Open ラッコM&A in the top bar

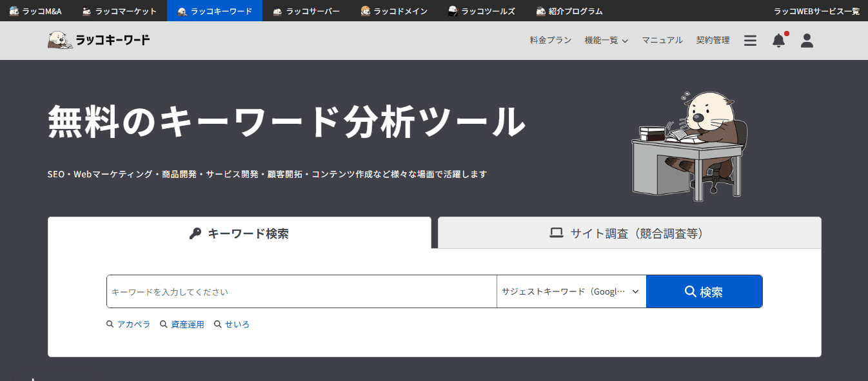(35, 11)
